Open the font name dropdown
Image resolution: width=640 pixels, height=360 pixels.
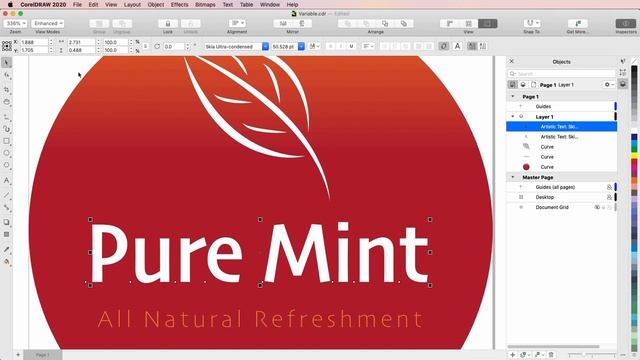tap(265, 47)
